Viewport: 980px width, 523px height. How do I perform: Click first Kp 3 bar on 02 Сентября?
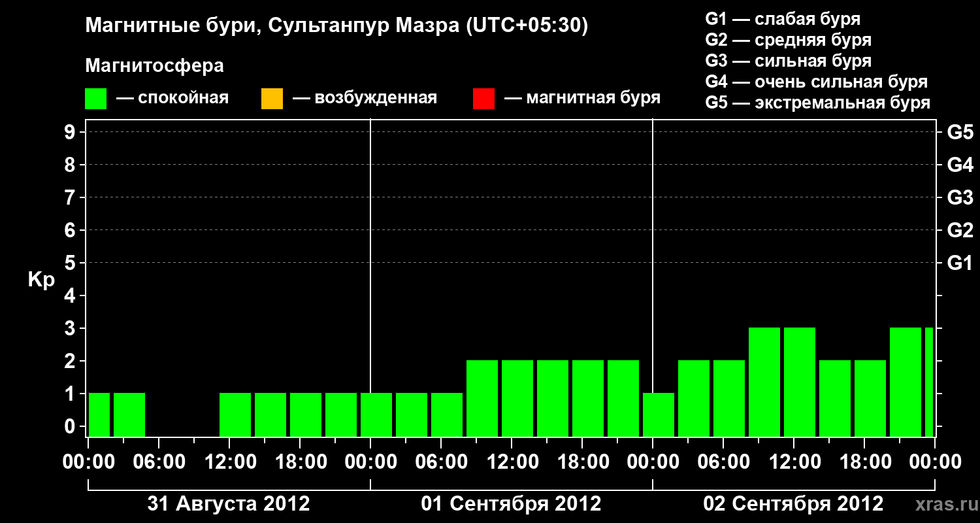764,382
